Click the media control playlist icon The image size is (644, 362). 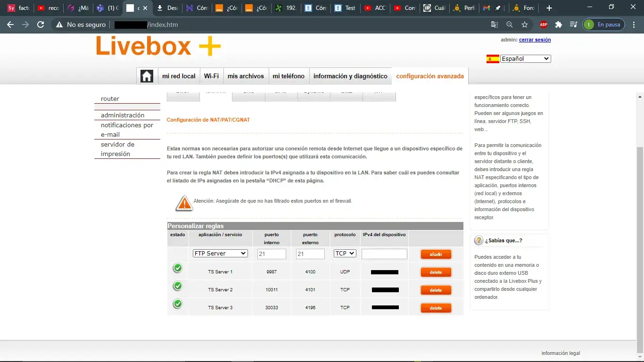(x=573, y=25)
